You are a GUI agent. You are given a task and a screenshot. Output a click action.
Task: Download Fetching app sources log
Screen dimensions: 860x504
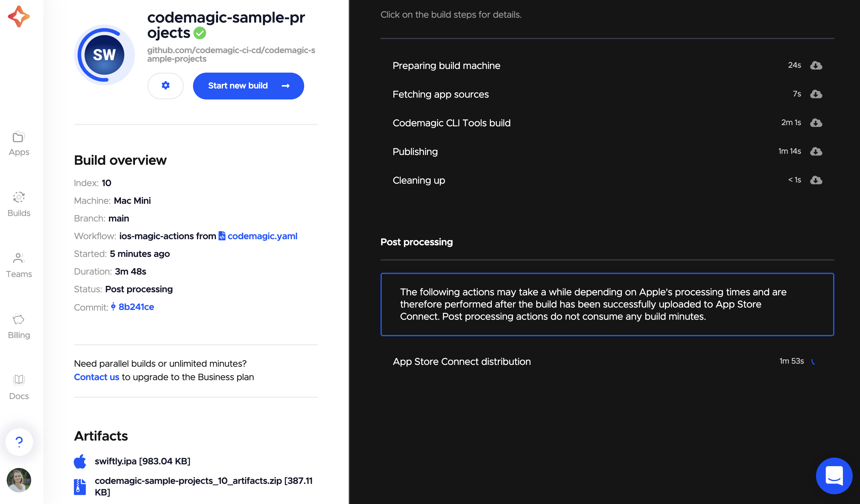[816, 94]
